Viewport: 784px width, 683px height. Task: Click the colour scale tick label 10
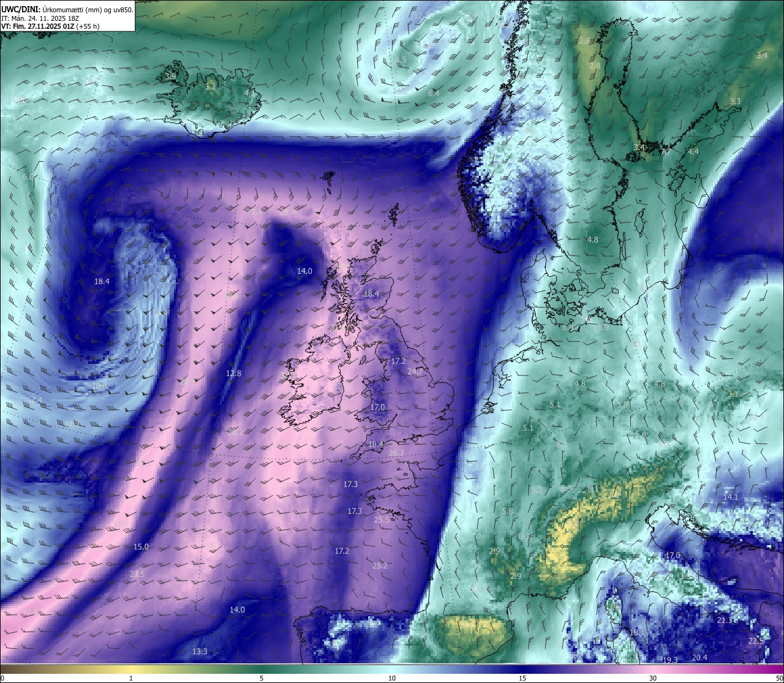click(x=392, y=678)
